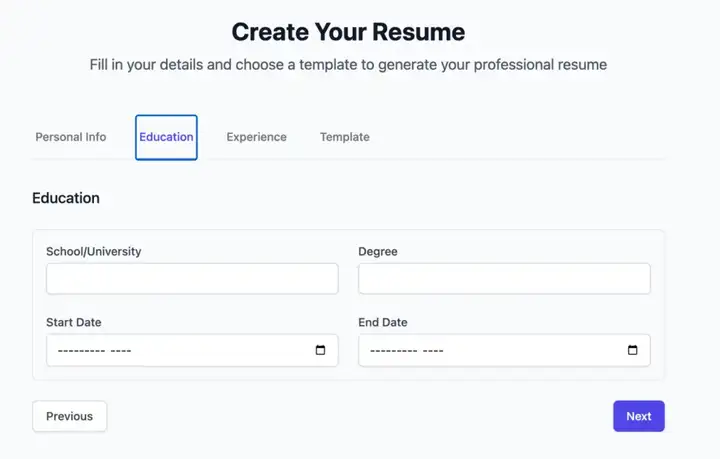Open the Start Date calendar picker icon

(x=320, y=350)
